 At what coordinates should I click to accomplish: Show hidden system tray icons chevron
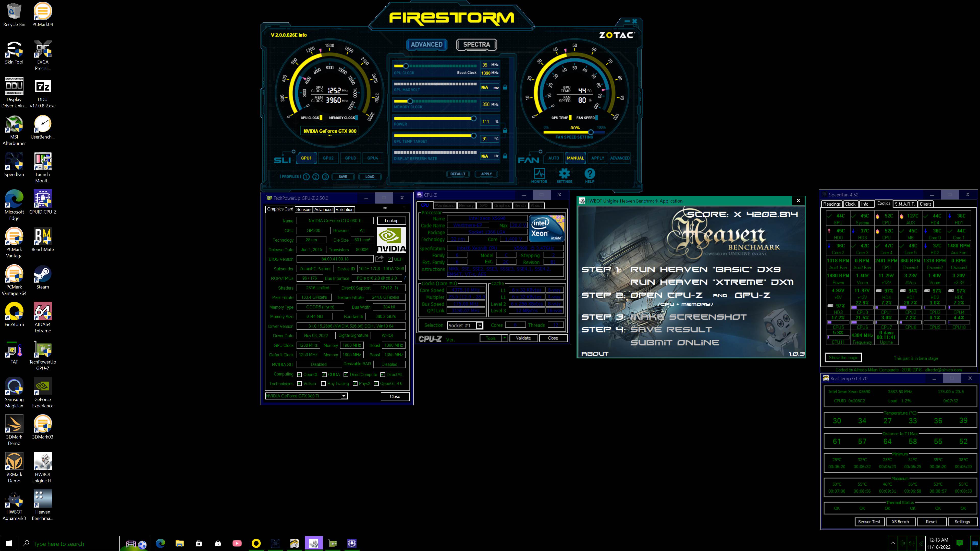pos(893,543)
